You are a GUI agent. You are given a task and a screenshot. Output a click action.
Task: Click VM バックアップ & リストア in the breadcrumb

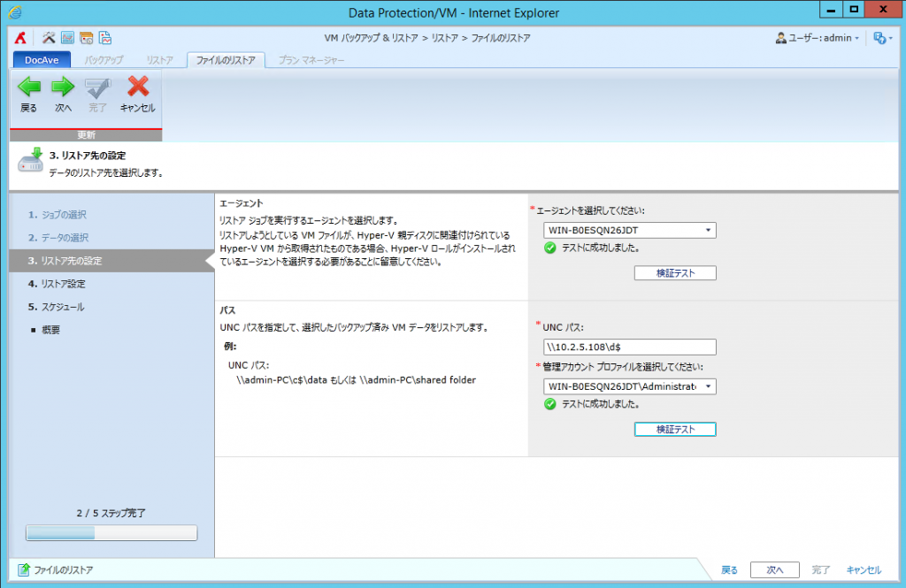click(371, 38)
